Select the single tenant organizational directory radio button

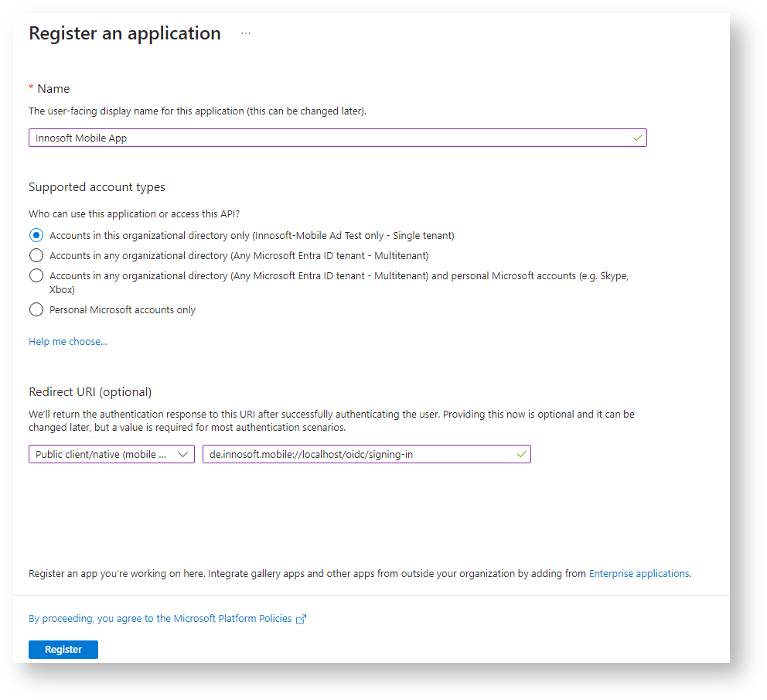coord(36,235)
